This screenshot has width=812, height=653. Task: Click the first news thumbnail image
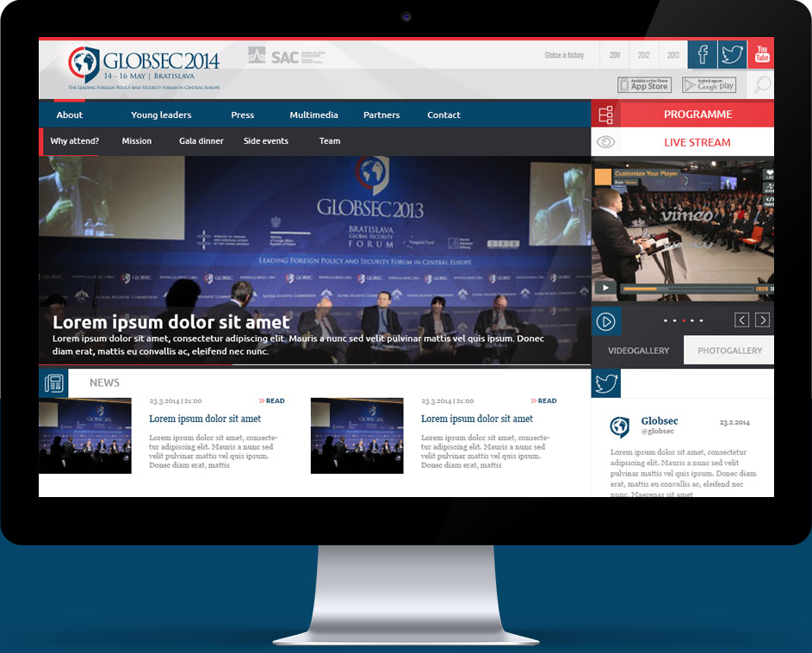85,436
